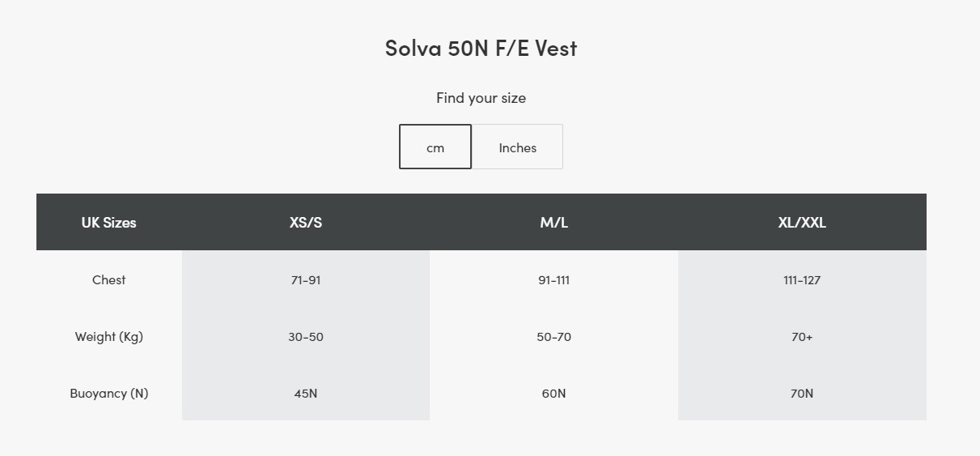
Task: Click the XS/S size column header
Action: pyautogui.click(x=306, y=223)
